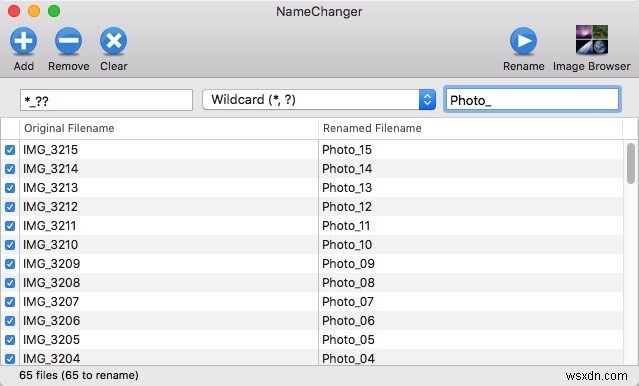Click the Photo_14 renamed filename
The width and height of the screenshot is (639, 386).
[347, 169]
